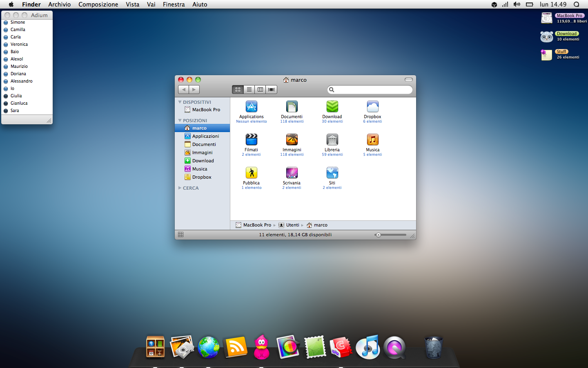
Task: Switch Finder to column view
Action: pos(260,90)
